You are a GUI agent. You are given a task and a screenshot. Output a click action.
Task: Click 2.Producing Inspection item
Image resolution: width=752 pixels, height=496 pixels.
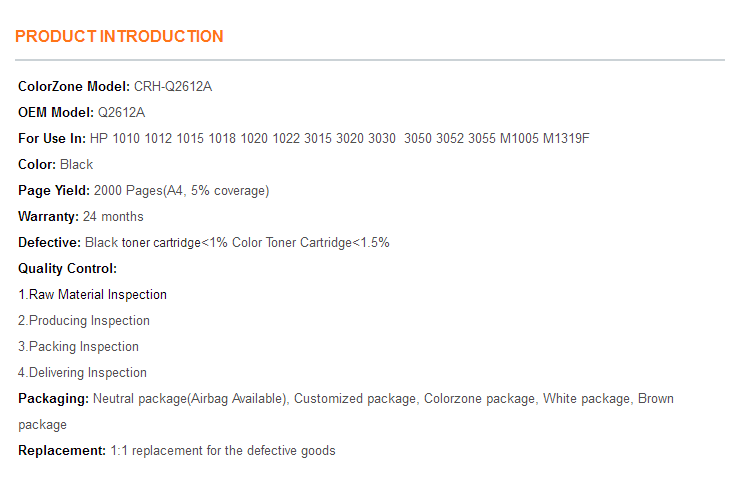(x=84, y=320)
